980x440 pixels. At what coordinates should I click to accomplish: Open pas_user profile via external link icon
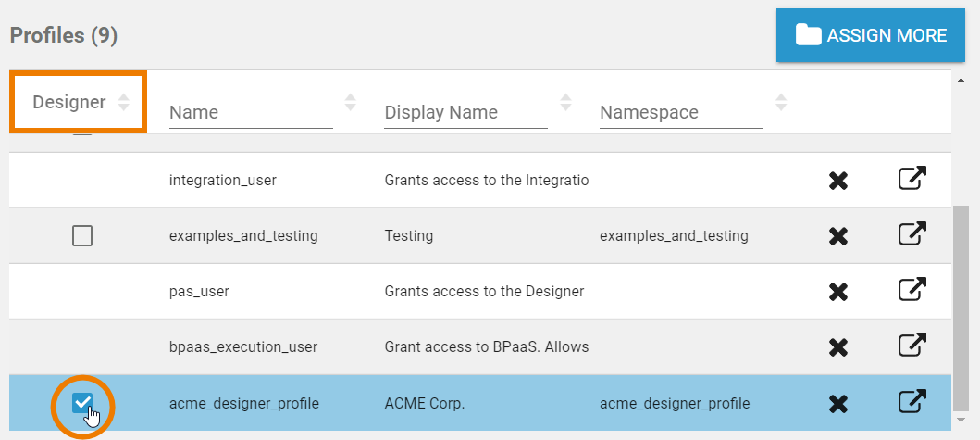(912, 290)
